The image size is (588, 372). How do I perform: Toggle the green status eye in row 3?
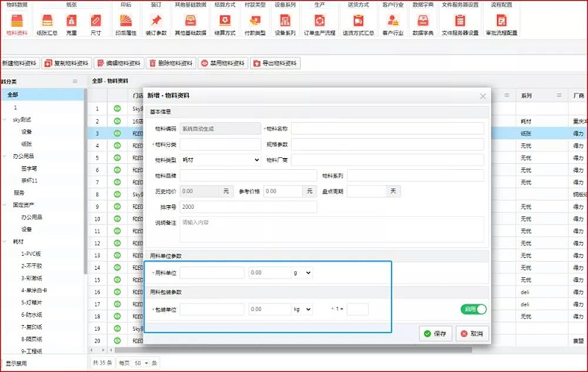coord(117,133)
